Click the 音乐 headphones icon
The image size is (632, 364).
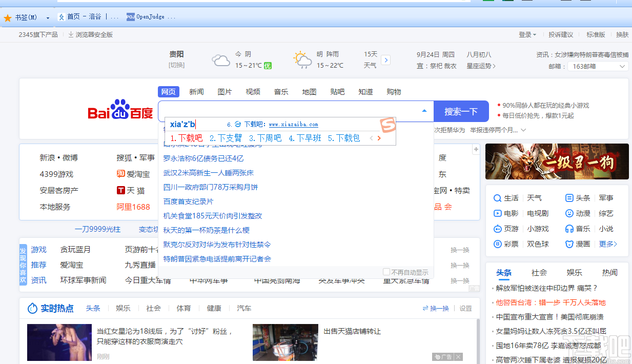click(x=568, y=229)
